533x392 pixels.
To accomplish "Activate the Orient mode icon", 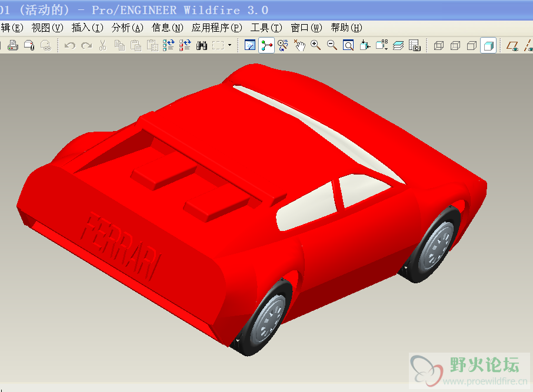I will point(283,45).
